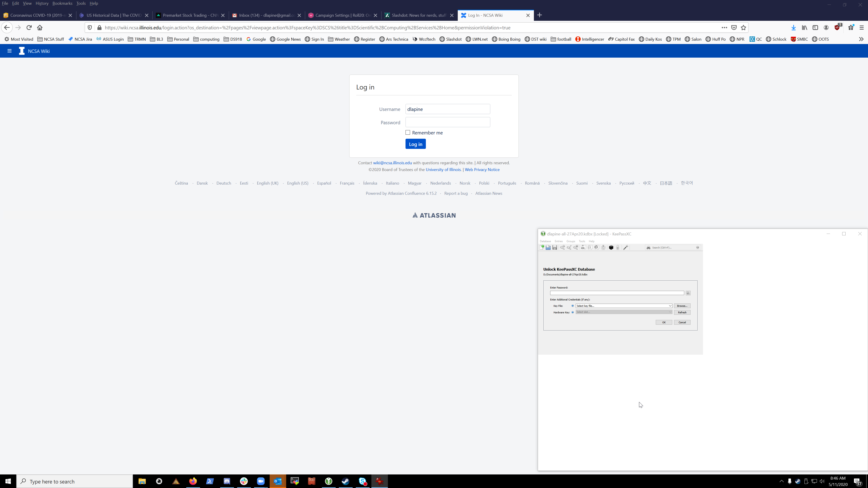The image size is (868, 488).
Task: Open the Database menu in KeePassXC
Action: coord(545,241)
